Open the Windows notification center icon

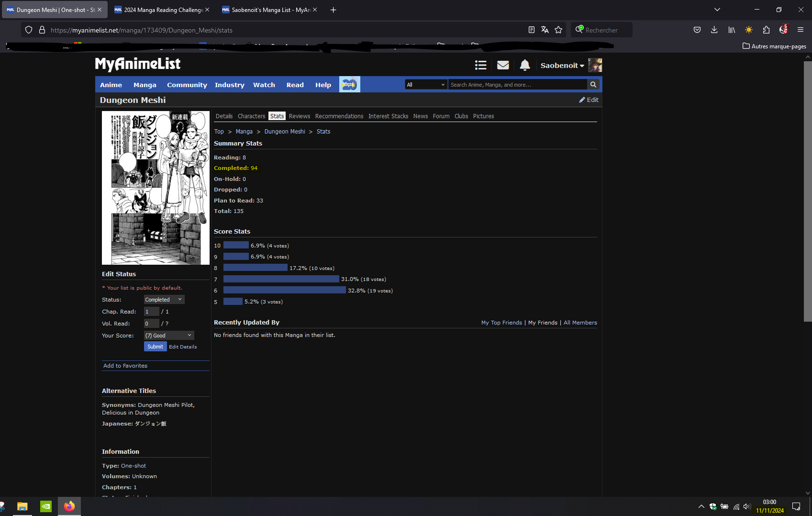(x=796, y=506)
